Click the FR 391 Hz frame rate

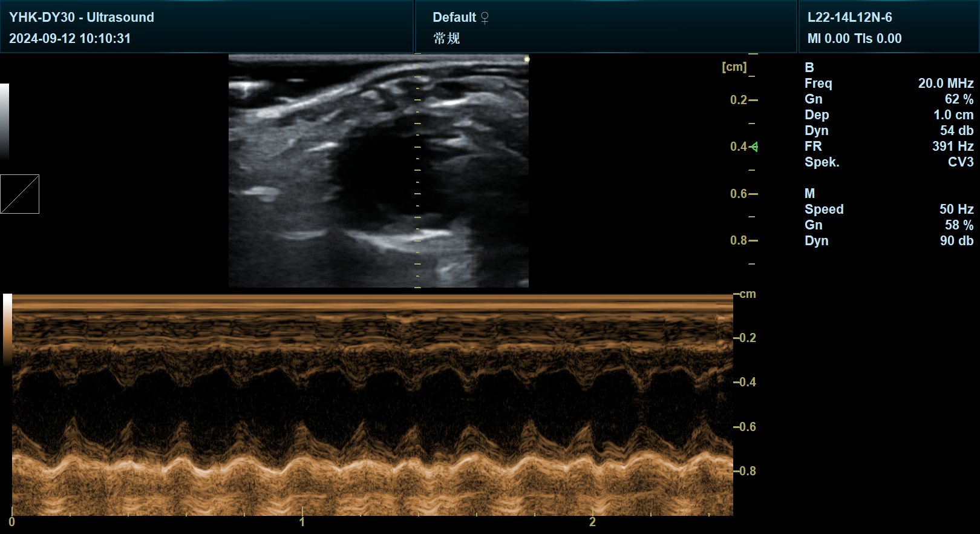coord(953,147)
